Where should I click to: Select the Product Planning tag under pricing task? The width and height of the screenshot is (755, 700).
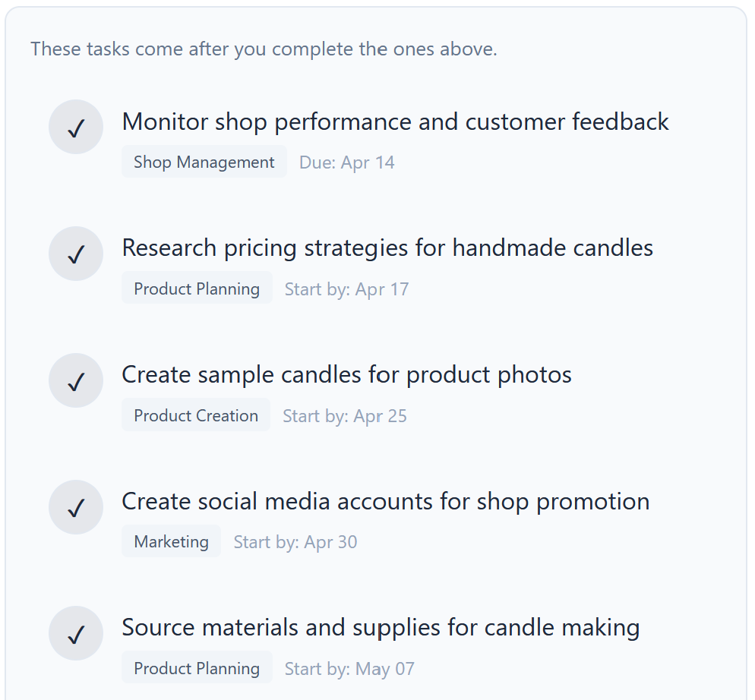click(197, 289)
